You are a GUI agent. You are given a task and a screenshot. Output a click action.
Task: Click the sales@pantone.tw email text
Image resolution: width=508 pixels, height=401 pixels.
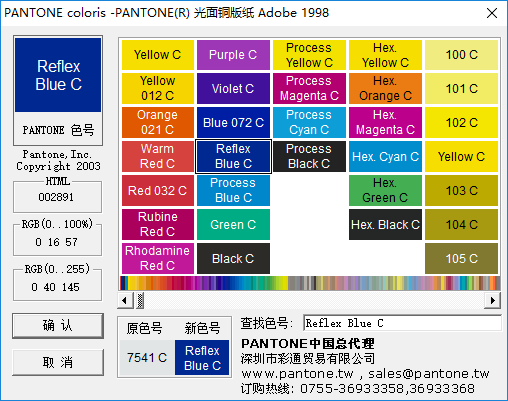tap(429, 374)
